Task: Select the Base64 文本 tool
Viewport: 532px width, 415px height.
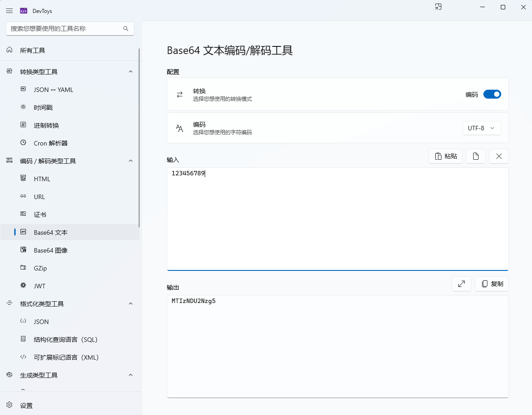Action: 70,232
